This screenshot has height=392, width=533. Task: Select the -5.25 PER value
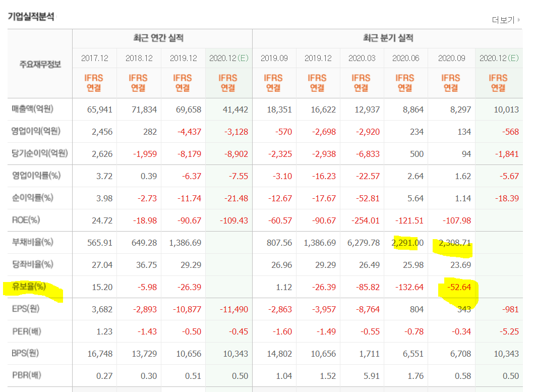pyautogui.click(x=509, y=331)
